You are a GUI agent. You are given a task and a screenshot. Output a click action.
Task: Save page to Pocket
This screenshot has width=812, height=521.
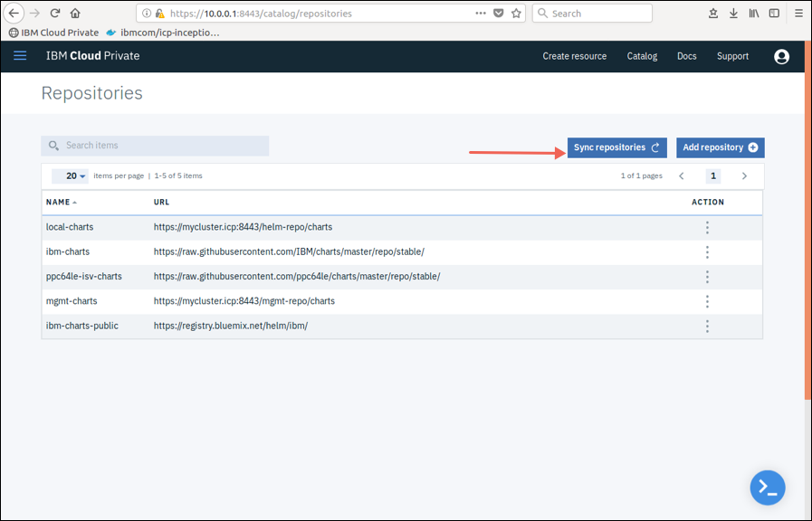tap(498, 14)
